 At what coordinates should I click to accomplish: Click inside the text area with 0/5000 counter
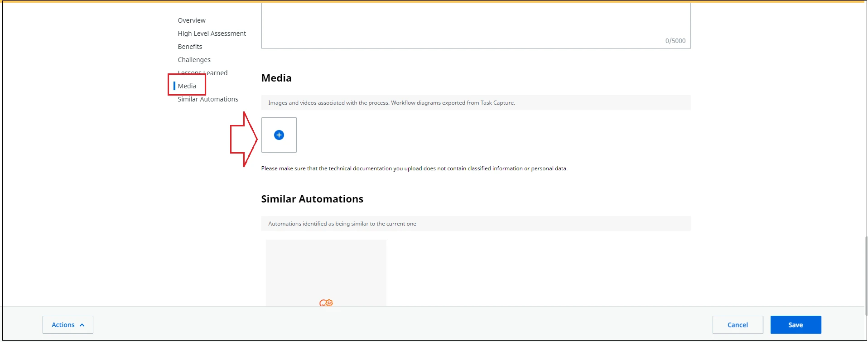[476, 25]
